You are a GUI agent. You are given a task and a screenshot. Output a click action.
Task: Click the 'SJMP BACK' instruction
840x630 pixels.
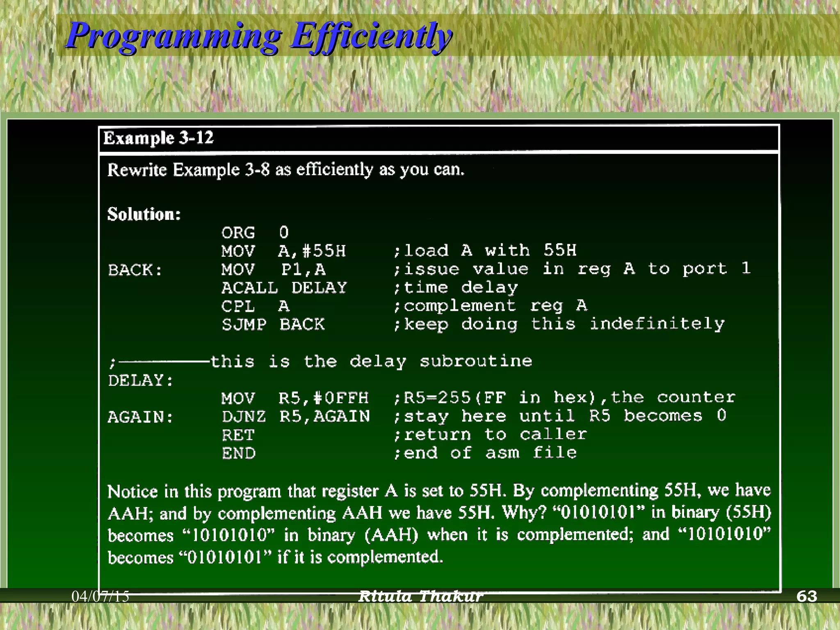pyautogui.click(x=273, y=324)
